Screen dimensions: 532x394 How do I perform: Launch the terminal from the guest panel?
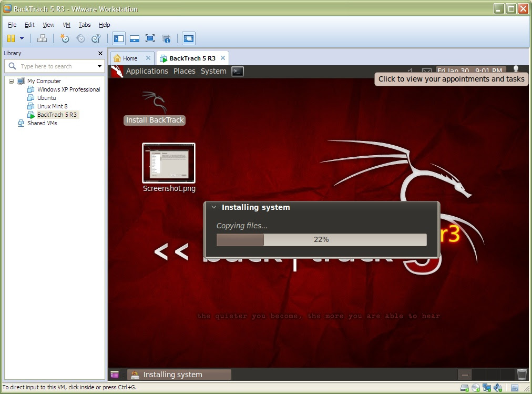point(238,71)
